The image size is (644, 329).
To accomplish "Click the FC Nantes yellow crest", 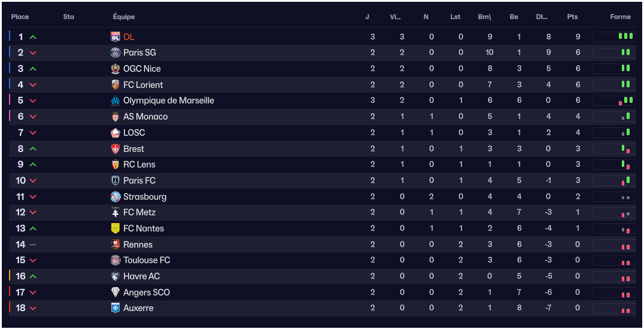I will pos(116,229).
